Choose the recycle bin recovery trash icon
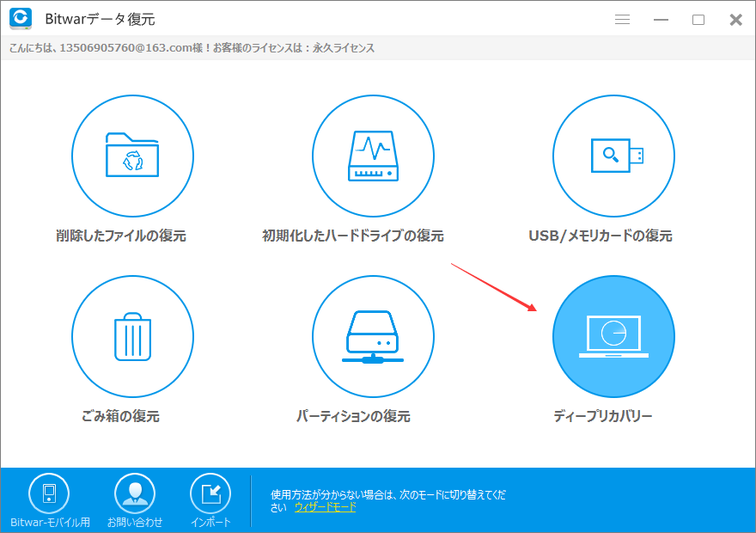Viewport: 756px width, 533px height. (x=132, y=337)
